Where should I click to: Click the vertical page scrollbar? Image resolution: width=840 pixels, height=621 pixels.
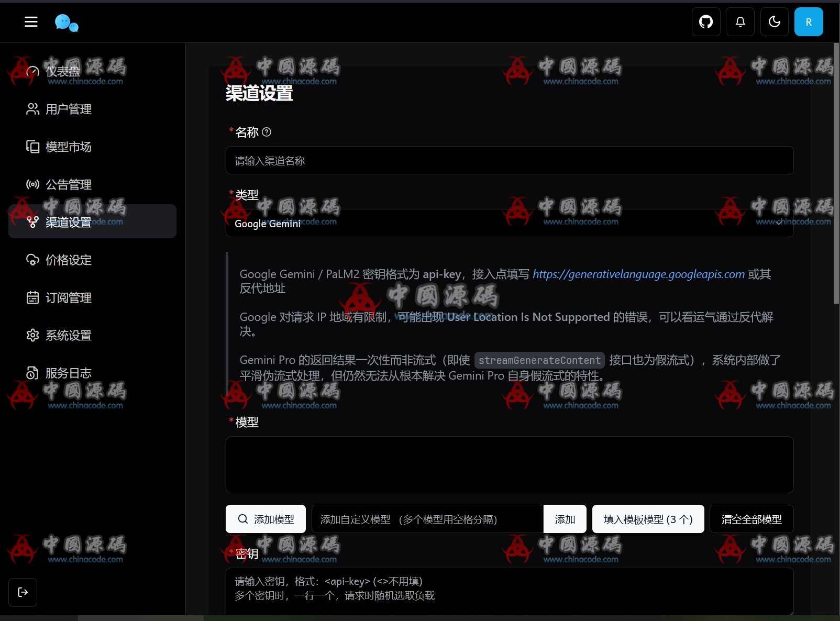coord(836,173)
